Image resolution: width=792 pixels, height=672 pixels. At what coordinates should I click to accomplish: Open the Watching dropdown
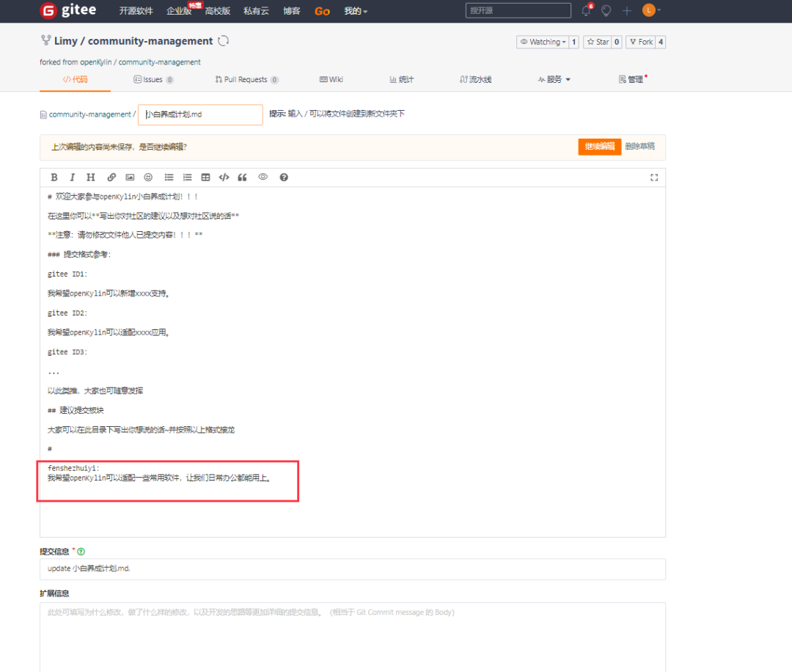pyautogui.click(x=543, y=42)
